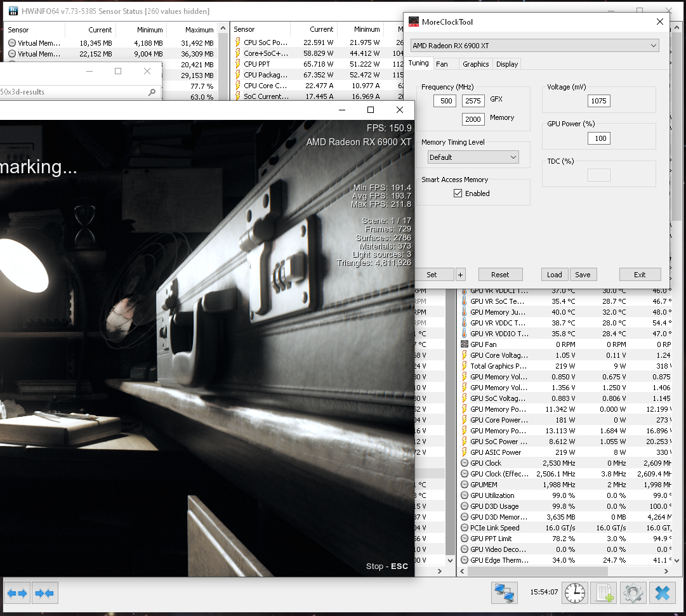This screenshot has width=686, height=616.
Task: Click the Reset button
Action: (x=500, y=275)
